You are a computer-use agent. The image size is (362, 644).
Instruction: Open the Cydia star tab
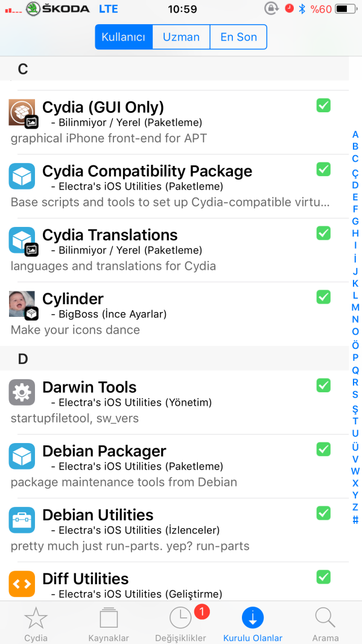[x=36, y=623]
